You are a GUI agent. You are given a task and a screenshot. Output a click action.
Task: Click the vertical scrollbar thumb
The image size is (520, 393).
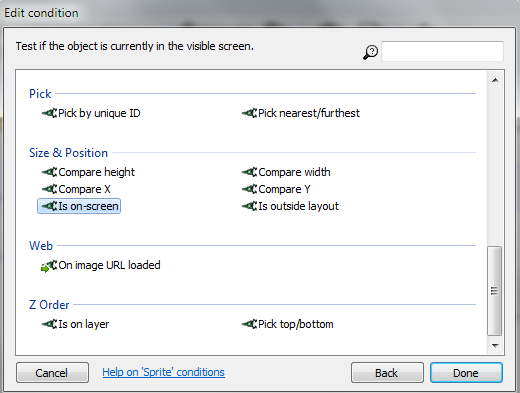coord(495,291)
